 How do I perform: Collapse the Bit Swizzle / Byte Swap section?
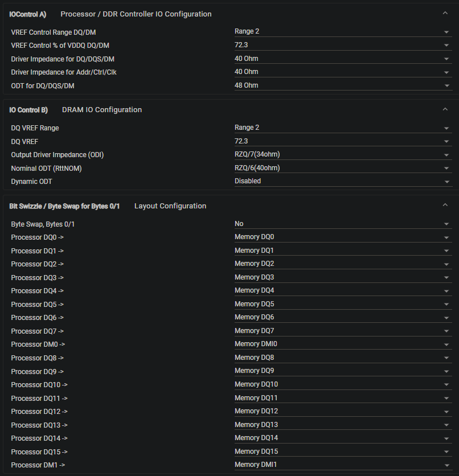[445, 205]
